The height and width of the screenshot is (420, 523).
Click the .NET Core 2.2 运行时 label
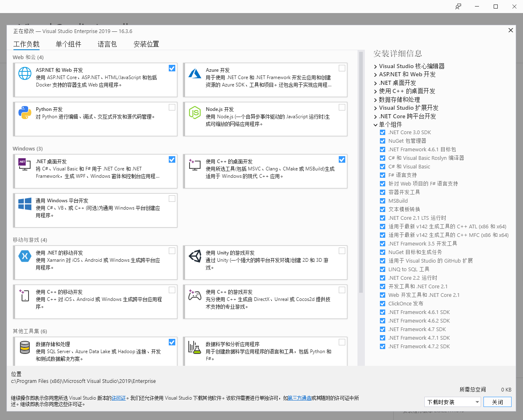tap(413, 278)
